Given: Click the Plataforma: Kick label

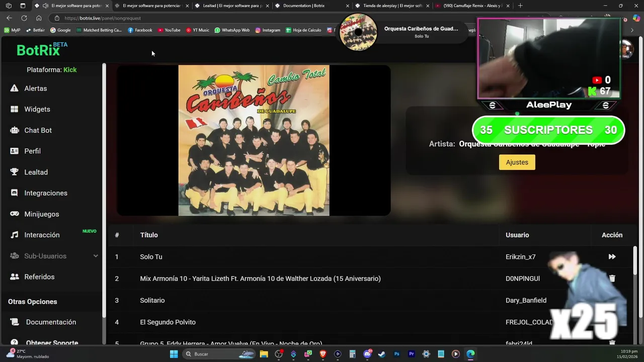Looking at the screenshot, I should click(x=52, y=70).
